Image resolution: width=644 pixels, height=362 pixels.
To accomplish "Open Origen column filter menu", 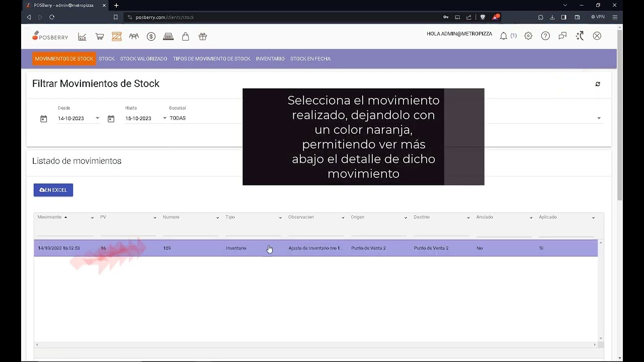I will 406,218.
